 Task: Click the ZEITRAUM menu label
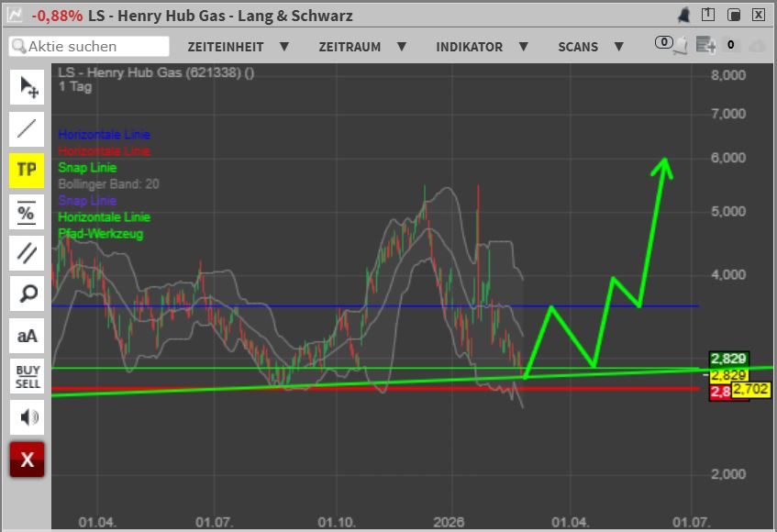click(350, 47)
